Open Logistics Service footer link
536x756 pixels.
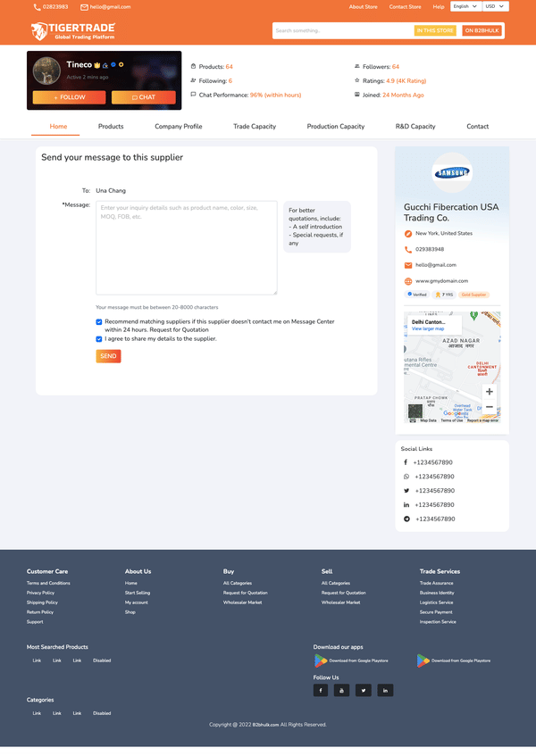[x=436, y=602]
